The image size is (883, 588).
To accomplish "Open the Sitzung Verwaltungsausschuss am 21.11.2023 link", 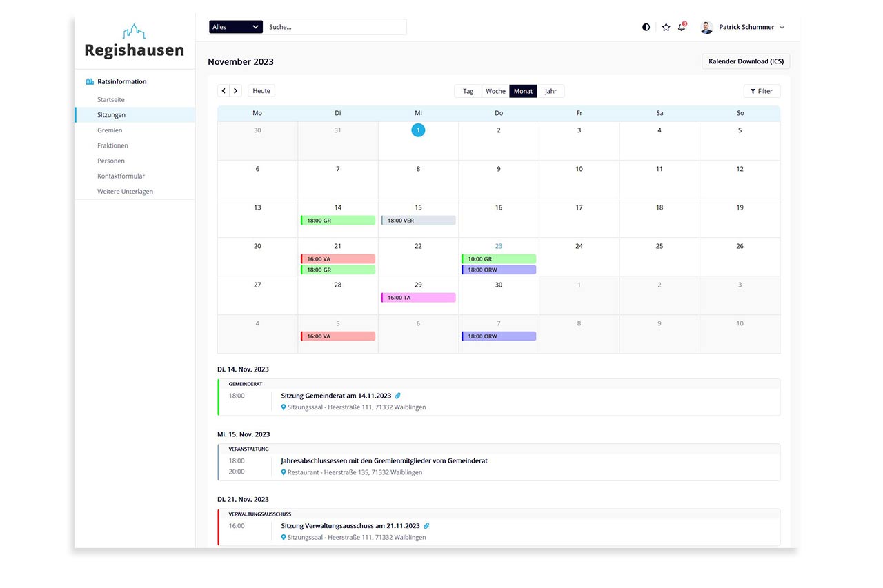I will pos(349,525).
